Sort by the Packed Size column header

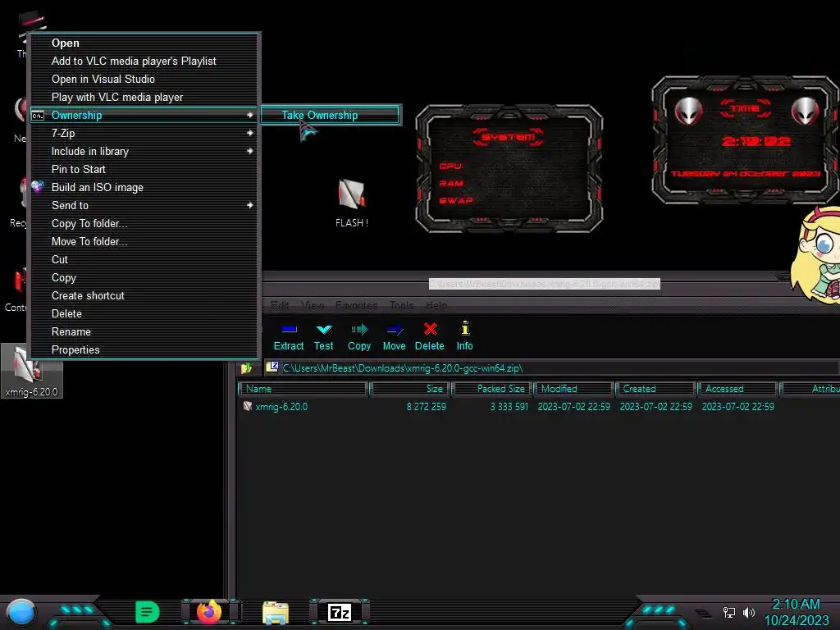[493, 389]
